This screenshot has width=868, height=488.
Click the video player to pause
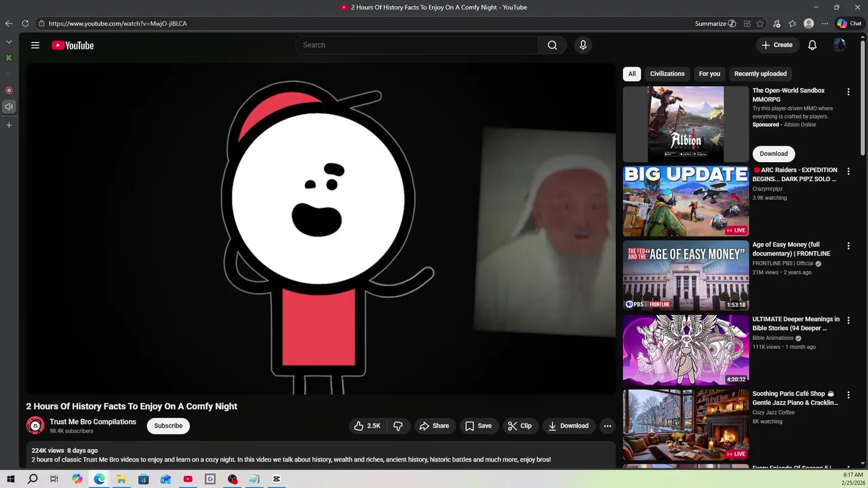(x=321, y=229)
